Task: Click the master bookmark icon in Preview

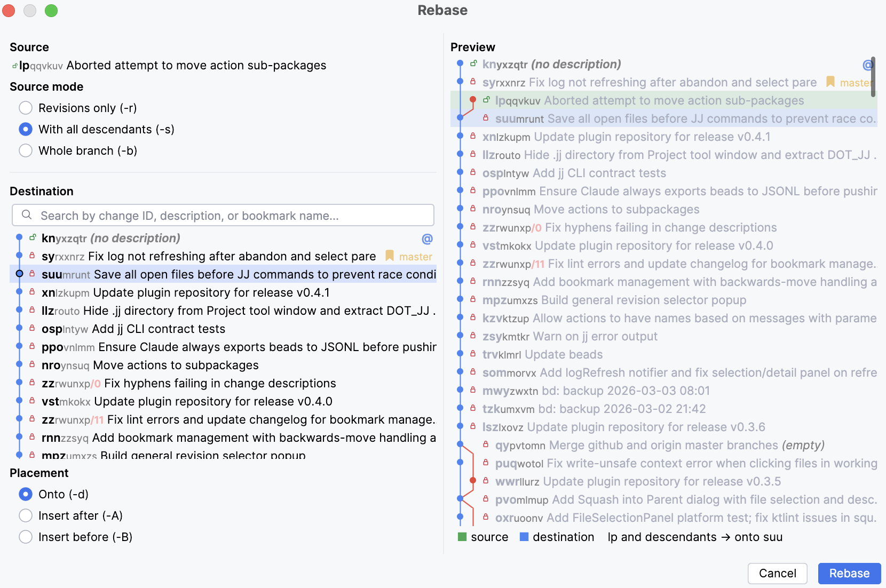Action: coord(830,82)
